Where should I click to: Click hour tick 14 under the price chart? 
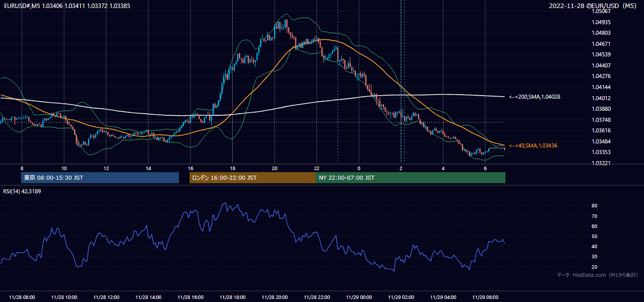point(148,168)
